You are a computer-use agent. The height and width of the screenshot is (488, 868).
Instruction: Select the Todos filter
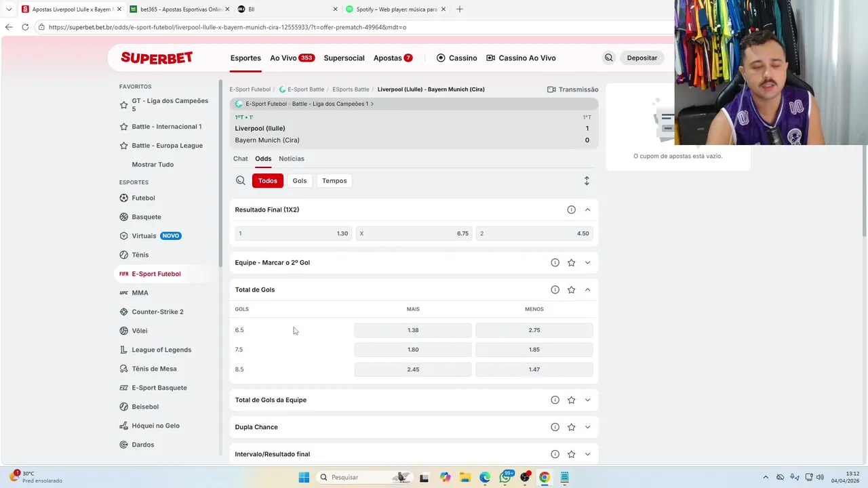268,181
